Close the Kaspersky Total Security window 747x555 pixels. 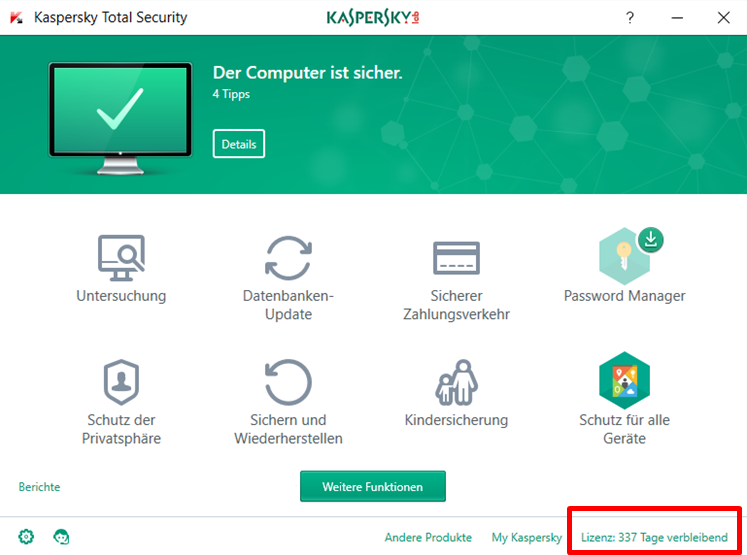pyautogui.click(x=723, y=18)
